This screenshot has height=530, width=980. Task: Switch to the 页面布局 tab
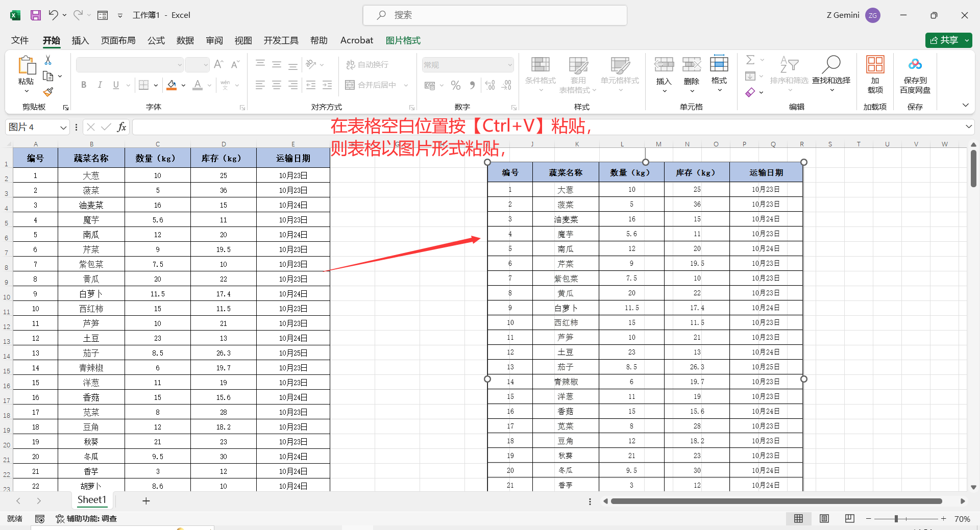click(118, 40)
